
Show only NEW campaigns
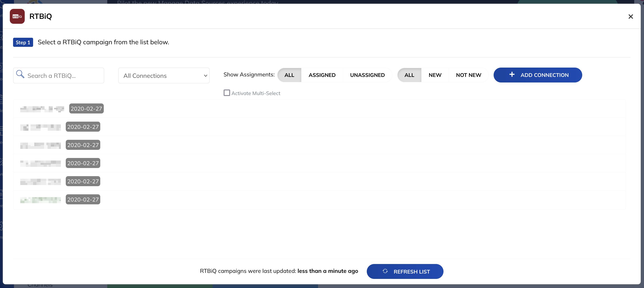(x=435, y=75)
